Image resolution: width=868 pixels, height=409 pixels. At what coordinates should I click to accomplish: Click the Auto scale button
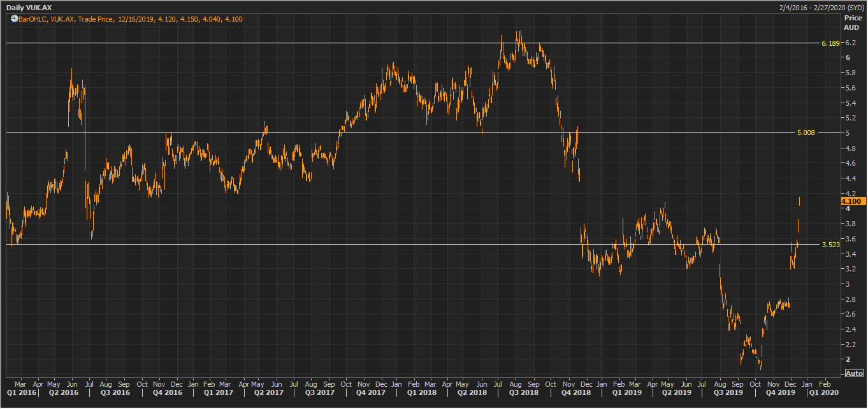[x=854, y=373]
